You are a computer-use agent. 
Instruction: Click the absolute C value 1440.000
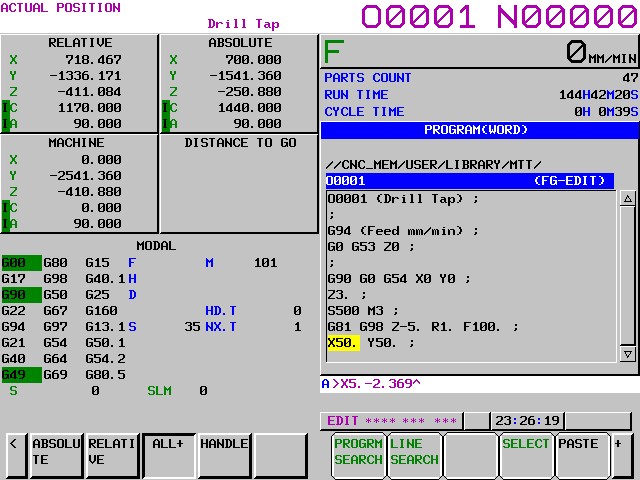(x=249, y=108)
